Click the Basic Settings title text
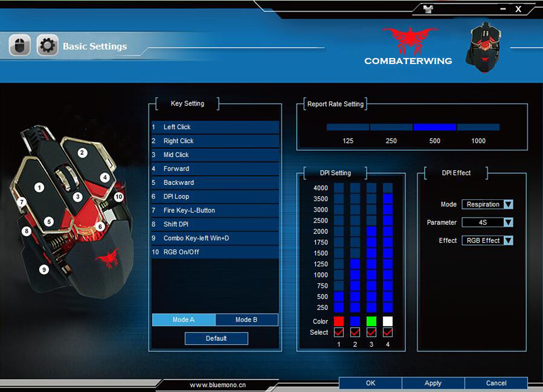 coord(95,46)
